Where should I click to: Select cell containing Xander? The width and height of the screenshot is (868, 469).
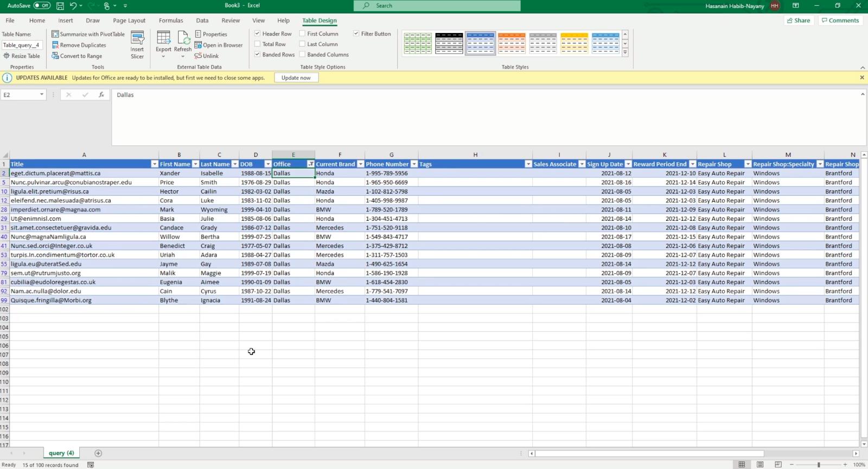179,174
